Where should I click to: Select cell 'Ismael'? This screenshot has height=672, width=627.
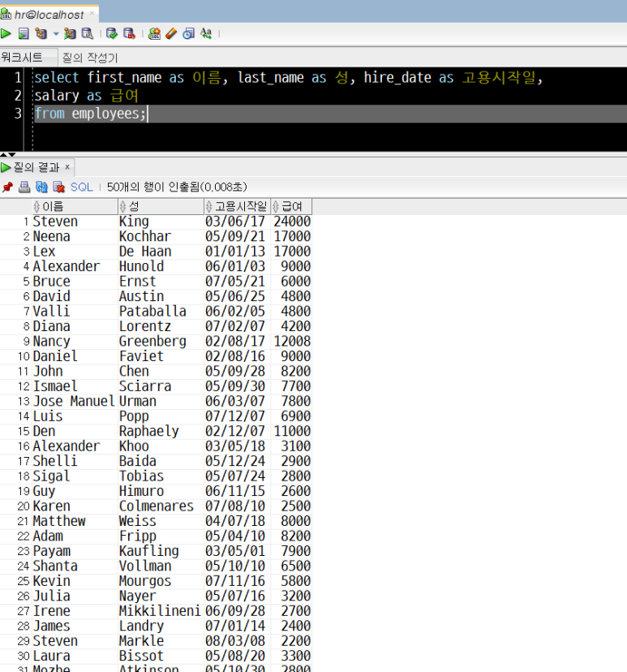tap(75, 386)
